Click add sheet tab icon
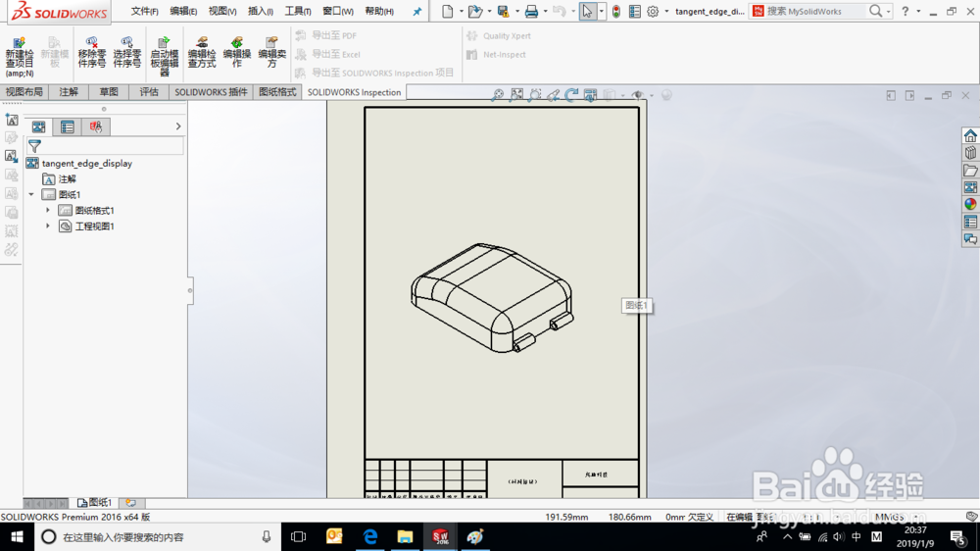 130,502
